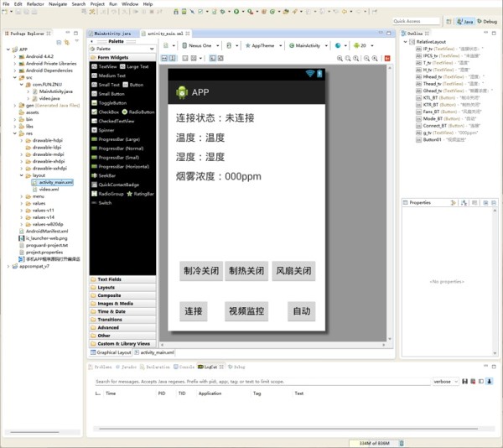The image size is (503, 448).
Task: Open the screen orientation dropdown
Action: (232, 45)
